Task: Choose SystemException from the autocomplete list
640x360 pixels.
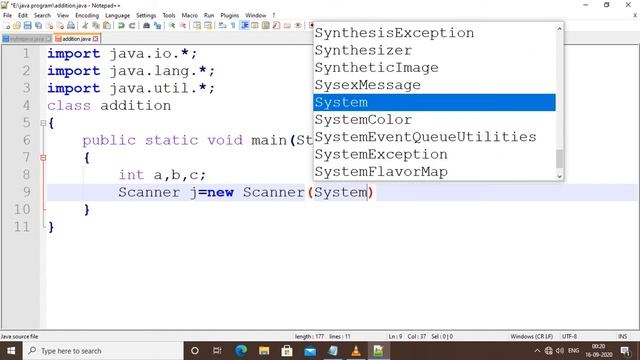Action: [434, 154]
